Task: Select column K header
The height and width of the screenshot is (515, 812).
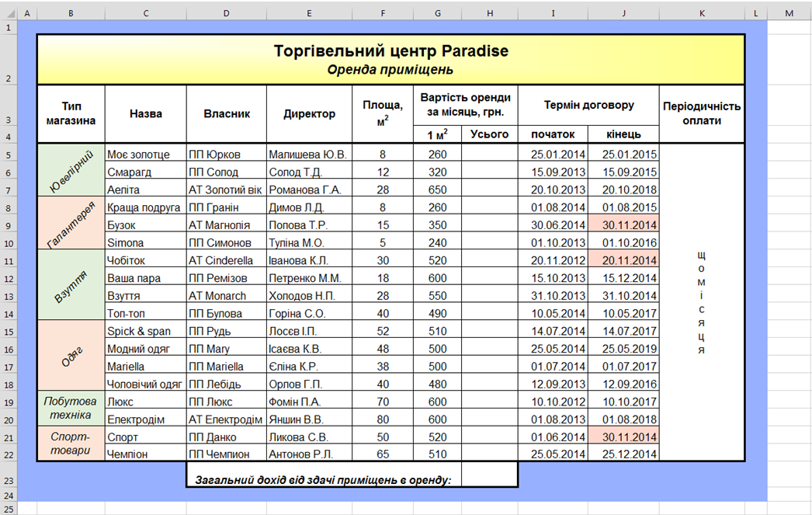Action: tap(702, 13)
